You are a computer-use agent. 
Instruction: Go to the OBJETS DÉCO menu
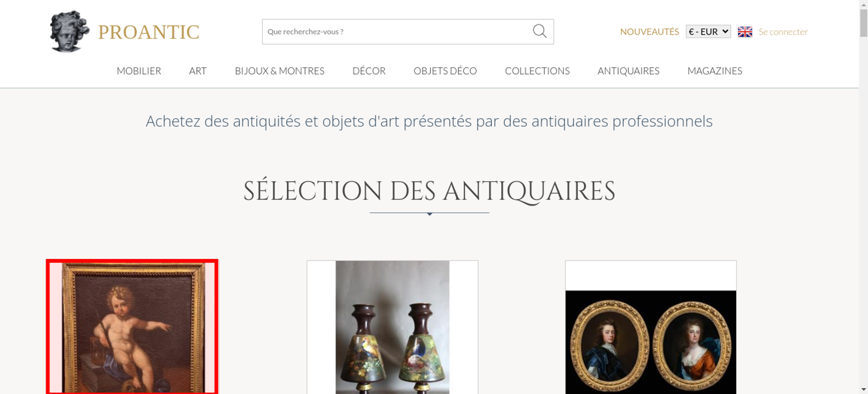(445, 71)
